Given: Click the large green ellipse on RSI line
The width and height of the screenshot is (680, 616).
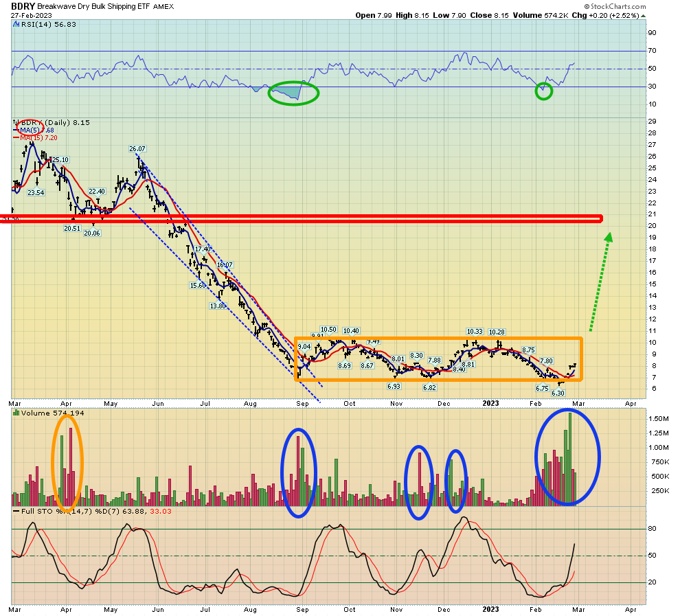Looking at the screenshot, I should point(293,93).
